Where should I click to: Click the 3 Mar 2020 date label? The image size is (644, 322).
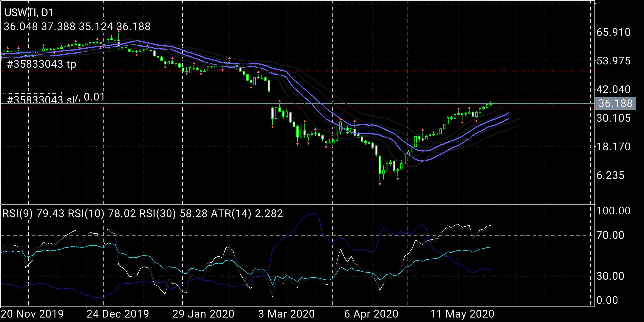[287, 314]
